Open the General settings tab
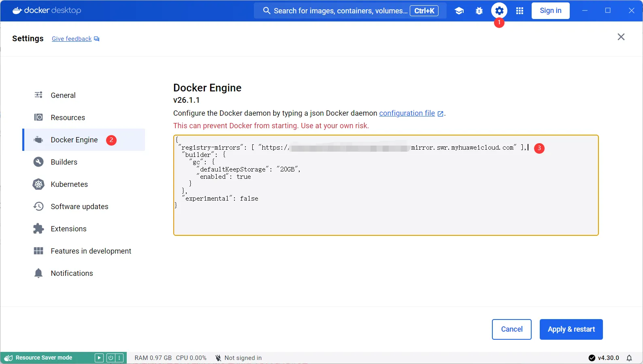Viewport: 643px width, 364px height. coord(84,95)
